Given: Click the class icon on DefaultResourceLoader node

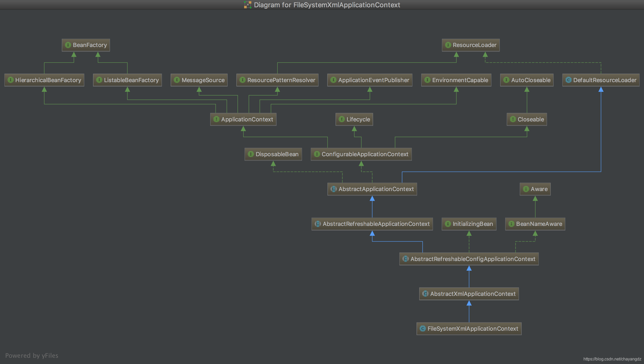Looking at the screenshot, I should point(568,80).
